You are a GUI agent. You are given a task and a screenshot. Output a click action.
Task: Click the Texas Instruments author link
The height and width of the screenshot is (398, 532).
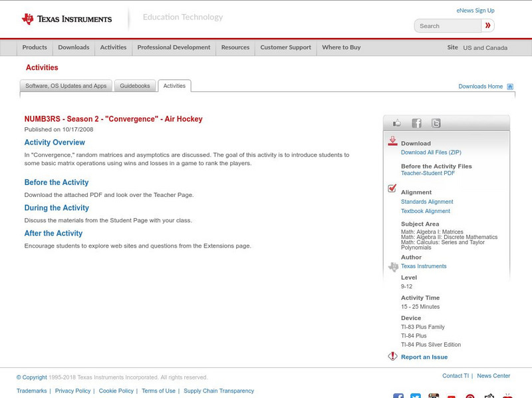click(x=424, y=266)
